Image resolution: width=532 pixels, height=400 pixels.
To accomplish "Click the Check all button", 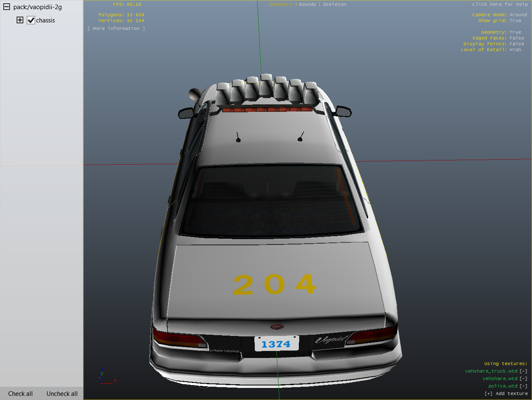I will pyautogui.click(x=20, y=393).
